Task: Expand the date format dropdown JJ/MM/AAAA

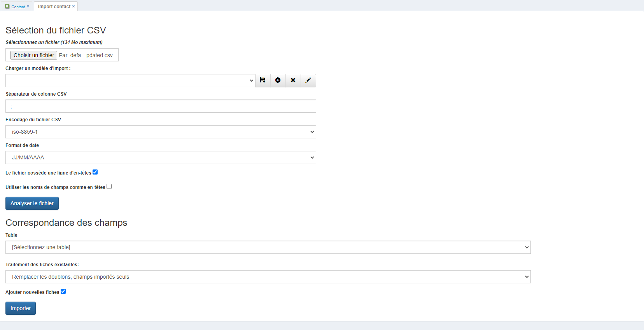Action: click(x=161, y=157)
